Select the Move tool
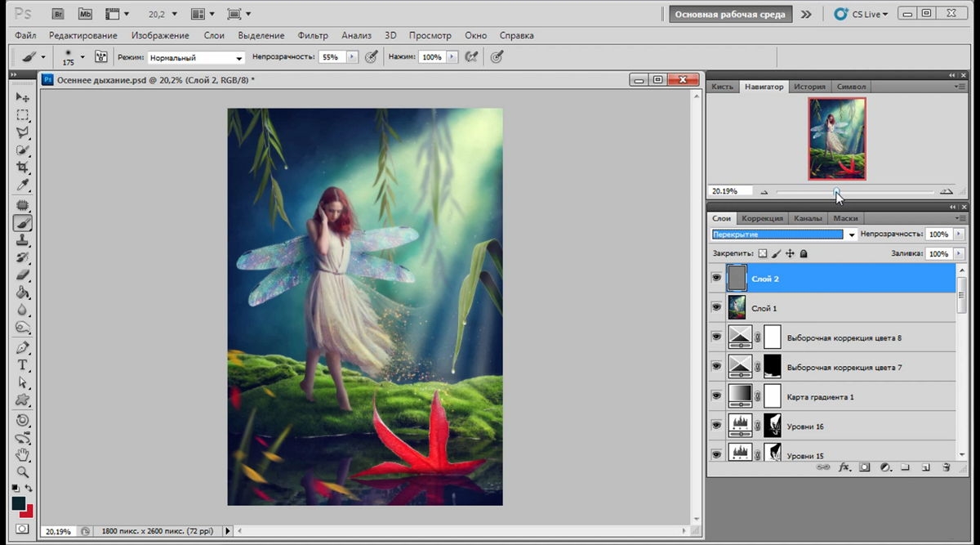Viewport: 980px width, 545px height. coord(23,97)
